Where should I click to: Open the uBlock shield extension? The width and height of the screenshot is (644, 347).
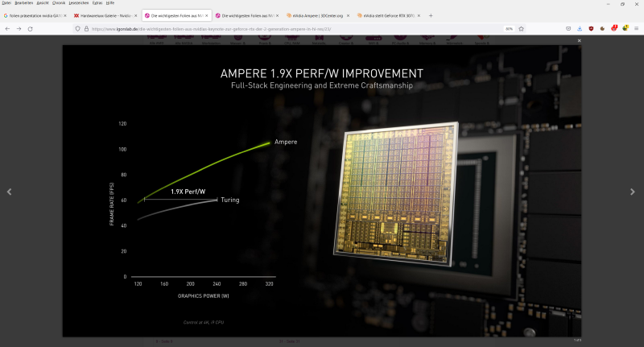click(x=591, y=29)
